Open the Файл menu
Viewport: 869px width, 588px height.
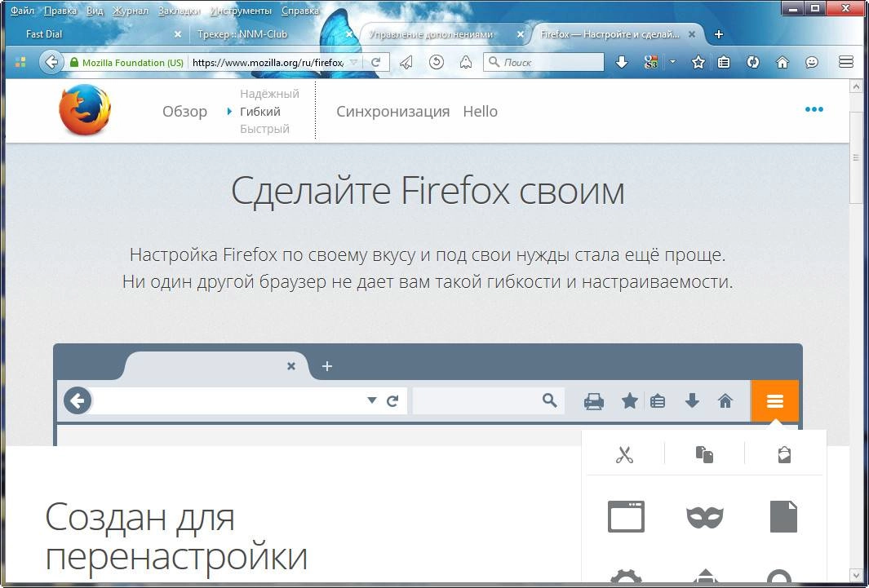click(22, 11)
